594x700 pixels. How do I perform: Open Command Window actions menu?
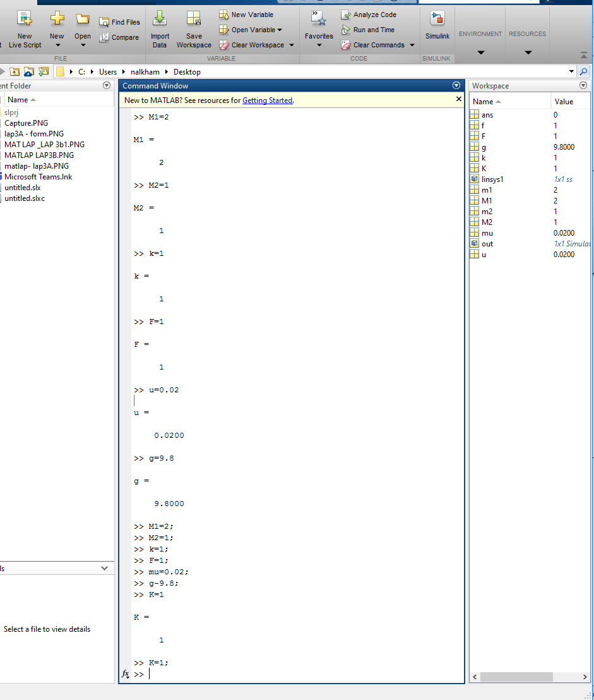456,85
